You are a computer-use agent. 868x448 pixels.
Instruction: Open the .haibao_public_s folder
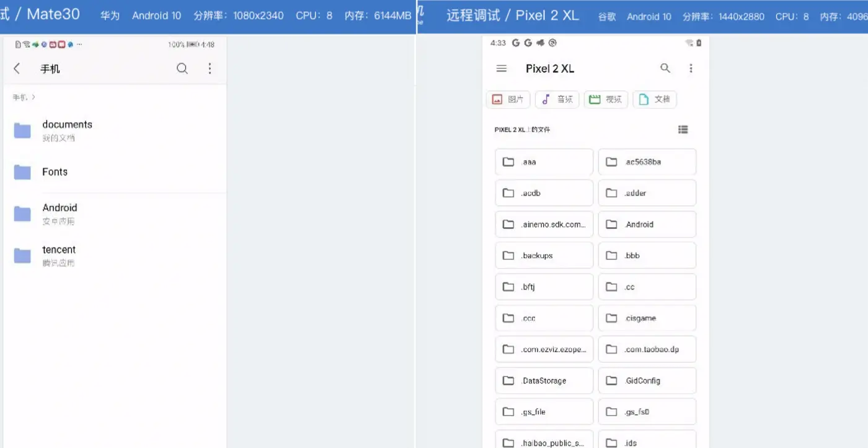(544, 439)
